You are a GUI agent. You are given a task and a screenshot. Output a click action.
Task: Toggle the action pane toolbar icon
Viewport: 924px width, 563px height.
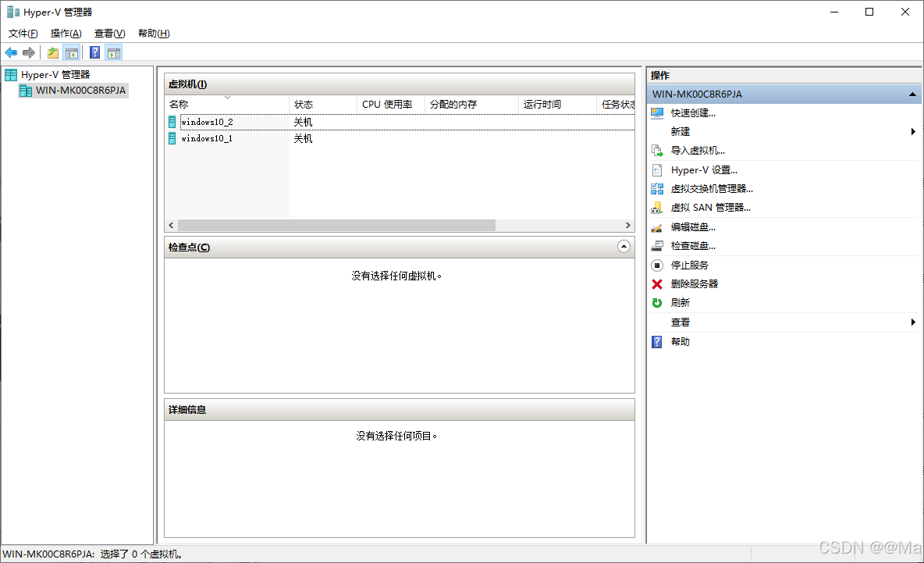point(114,53)
